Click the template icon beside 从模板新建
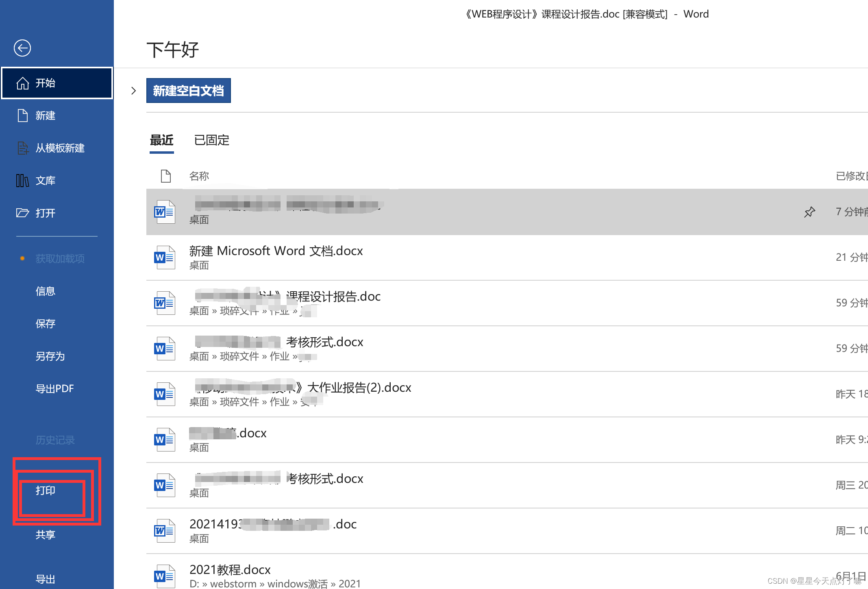Viewport: 868px width, 589px height. click(23, 148)
